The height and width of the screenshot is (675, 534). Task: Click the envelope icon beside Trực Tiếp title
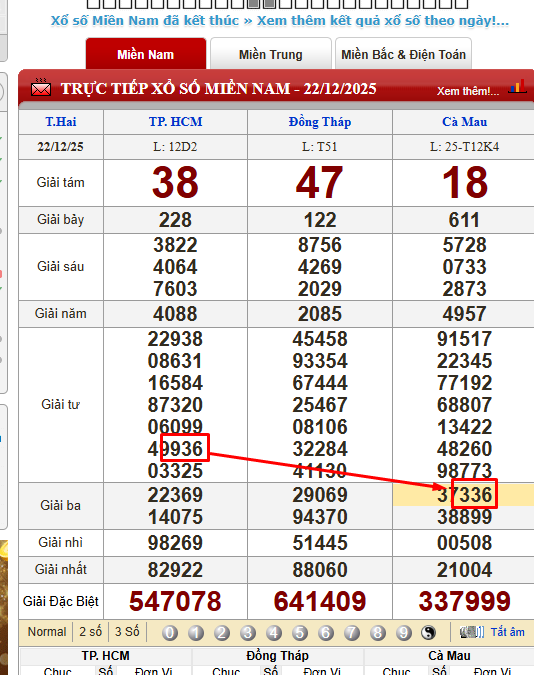coord(41,88)
